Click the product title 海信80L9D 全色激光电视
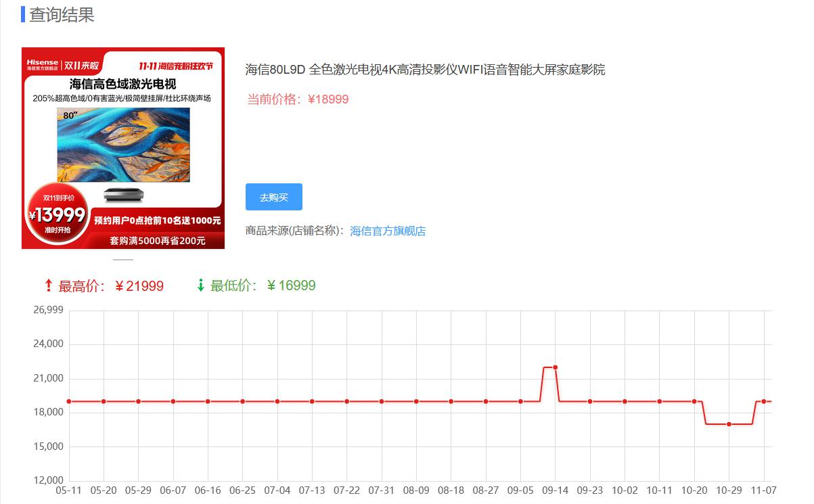814x504 pixels. pyautogui.click(x=425, y=69)
